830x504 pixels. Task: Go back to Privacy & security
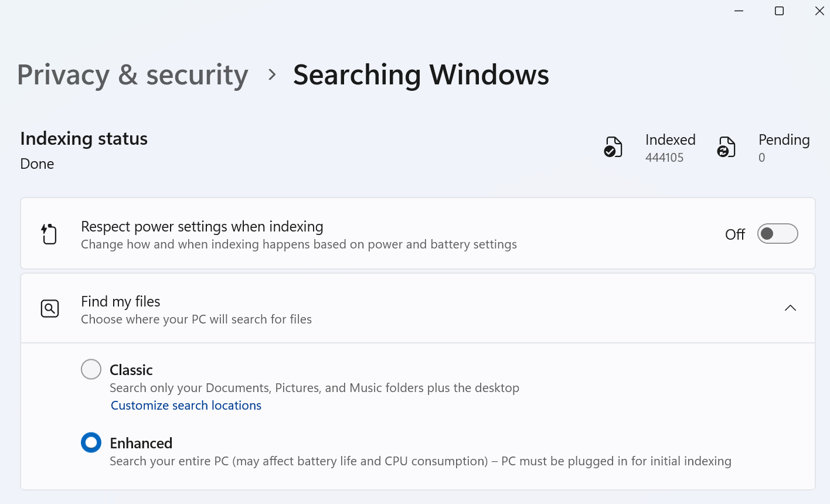pyautogui.click(x=132, y=75)
